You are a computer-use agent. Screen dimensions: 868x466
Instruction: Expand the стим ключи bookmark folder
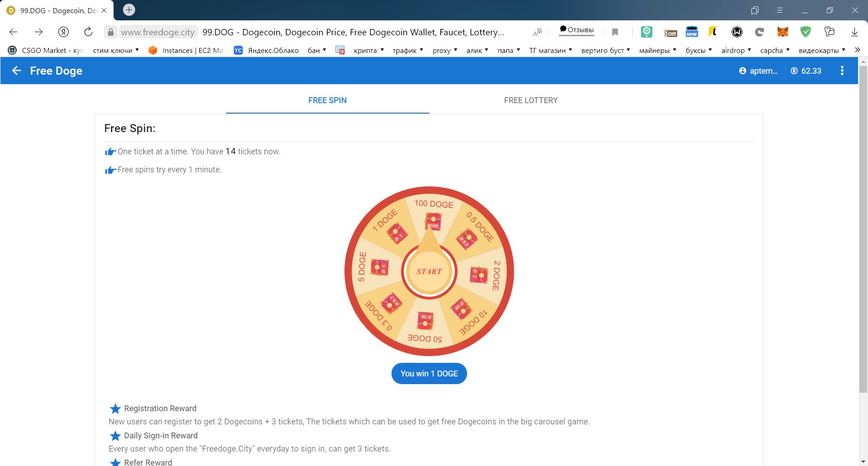click(116, 50)
